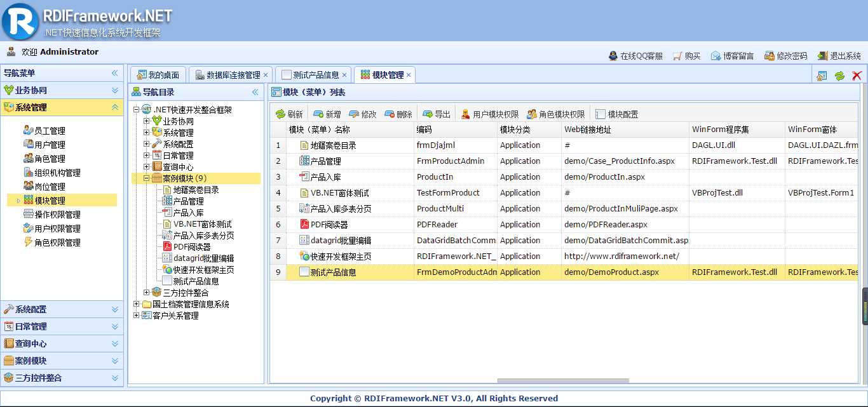Open 在线QQ客服 online support
Screen dimensions: 868x407
click(635, 56)
